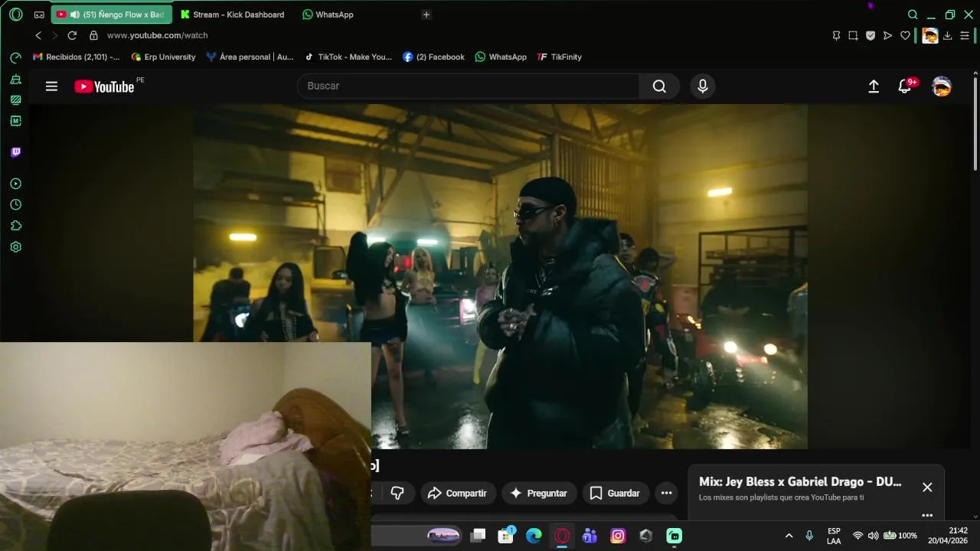Open GX Control speedometer sidebar icon
The image size is (980, 551).
click(x=15, y=58)
